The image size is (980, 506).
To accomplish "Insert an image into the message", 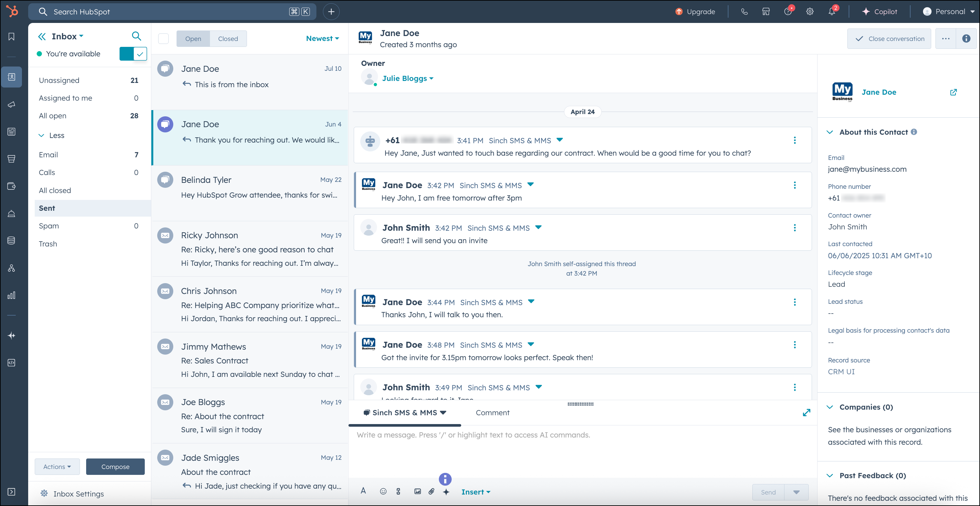I will (x=417, y=492).
